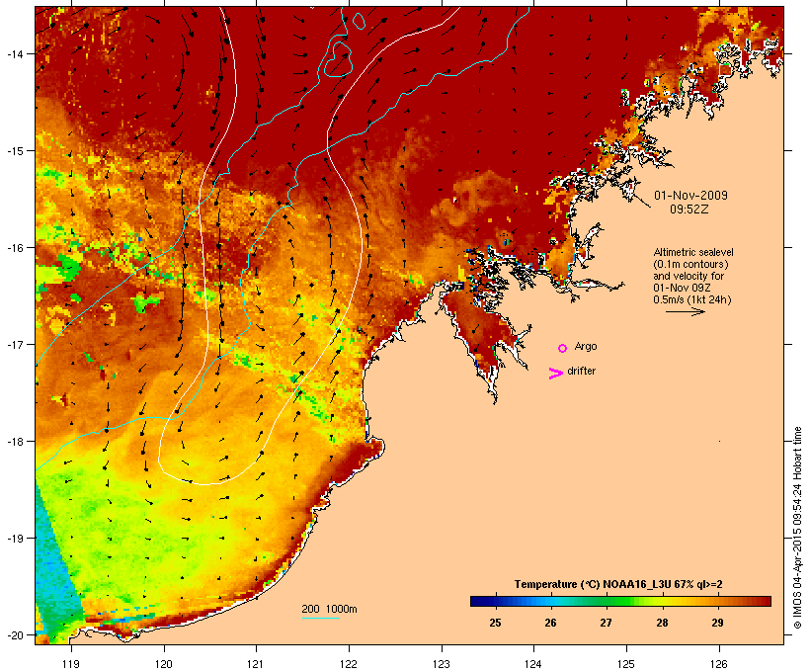The width and height of the screenshot is (810, 672).
Task: Click the '-17' latitude axis label
Action: pyautogui.click(x=14, y=344)
